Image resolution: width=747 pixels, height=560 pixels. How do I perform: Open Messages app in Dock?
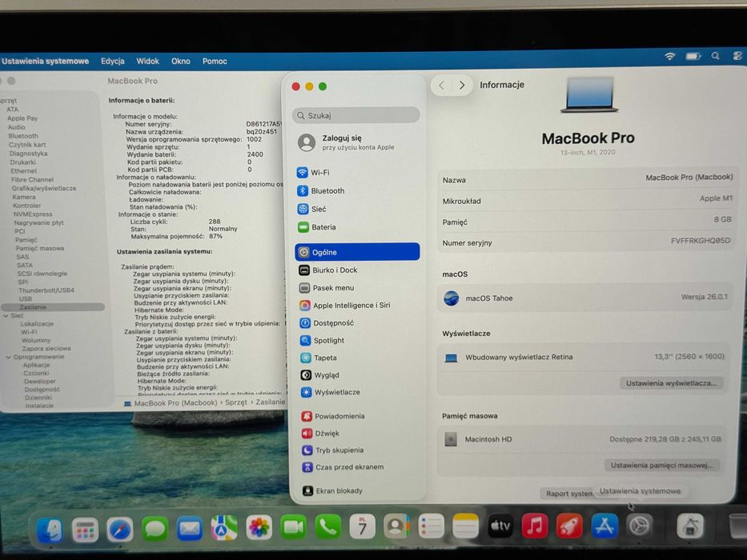(x=155, y=529)
